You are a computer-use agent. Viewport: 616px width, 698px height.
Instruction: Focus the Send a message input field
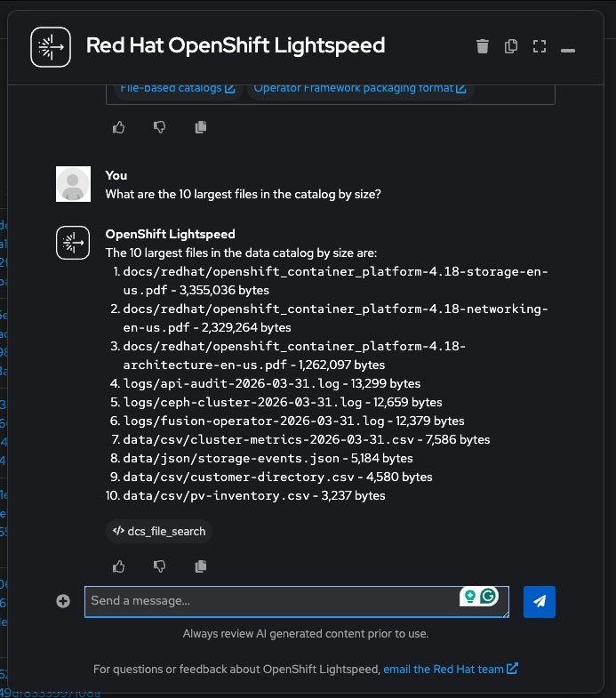tap(297, 602)
